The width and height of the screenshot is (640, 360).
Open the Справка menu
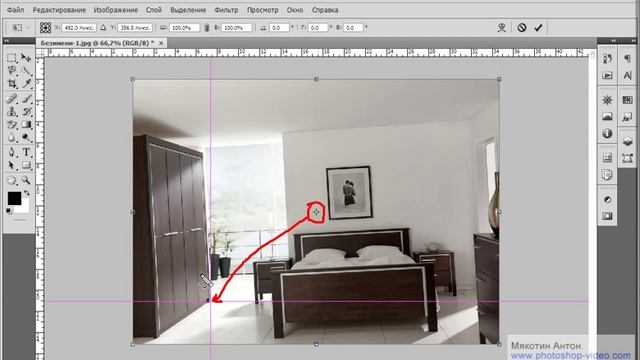[x=325, y=10]
